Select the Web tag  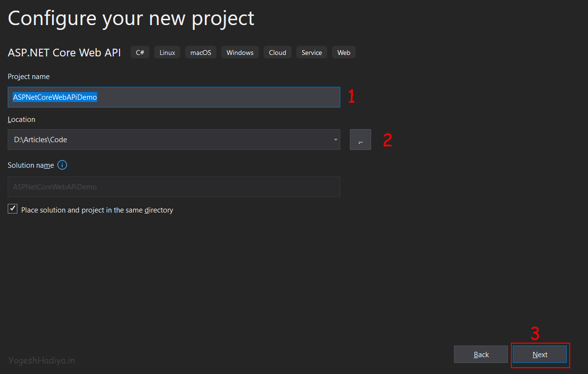[344, 53]
